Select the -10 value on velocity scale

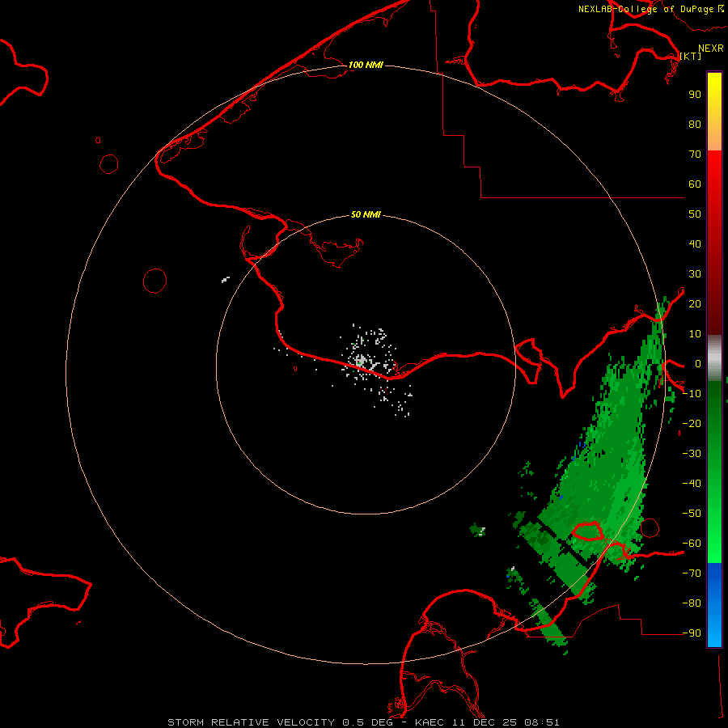pos(692,394)
